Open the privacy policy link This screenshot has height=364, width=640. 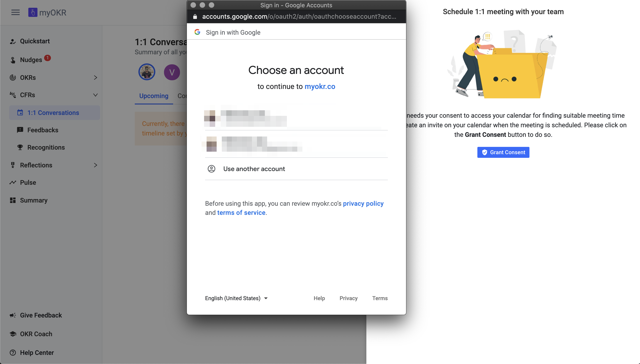(363, 203)
